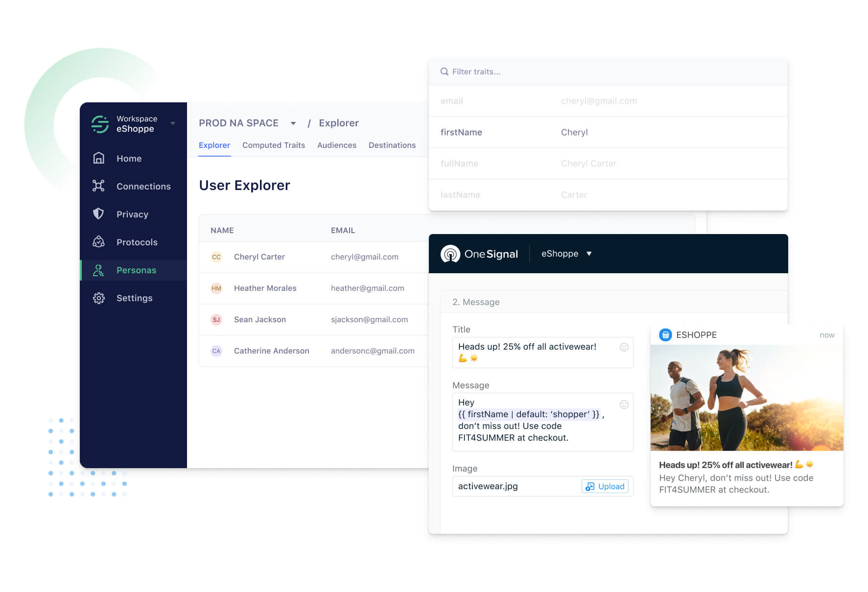The width and height of the screenshot is (868, 592).
Task: Click the Filter traits search field
Action: 608,72
